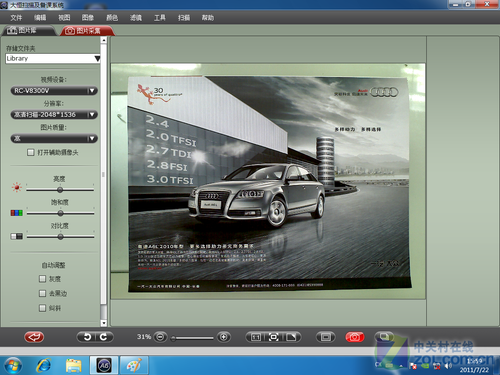Switch to the red 图片采集 capture tab

click(87, 31)
